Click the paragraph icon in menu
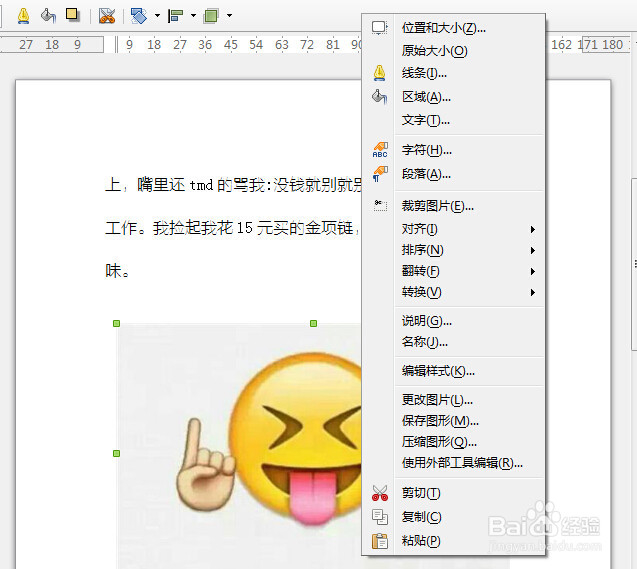The image size is (637, 569). 380,174
